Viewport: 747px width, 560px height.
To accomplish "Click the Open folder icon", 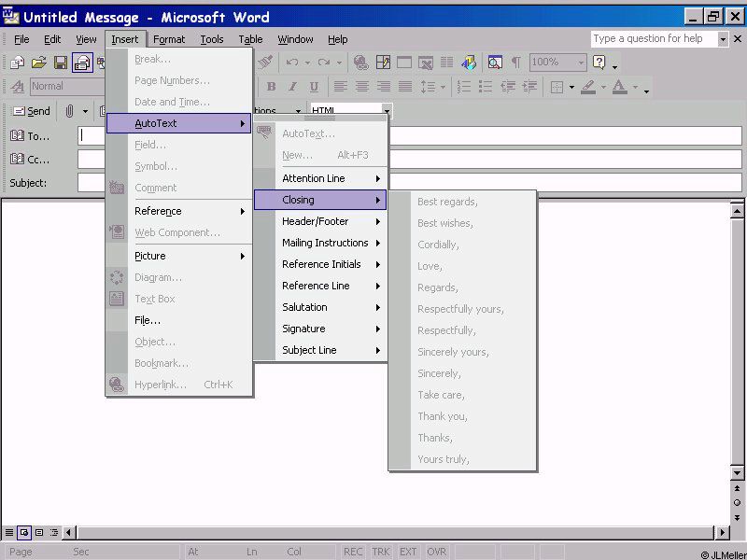I will [39, 63].
